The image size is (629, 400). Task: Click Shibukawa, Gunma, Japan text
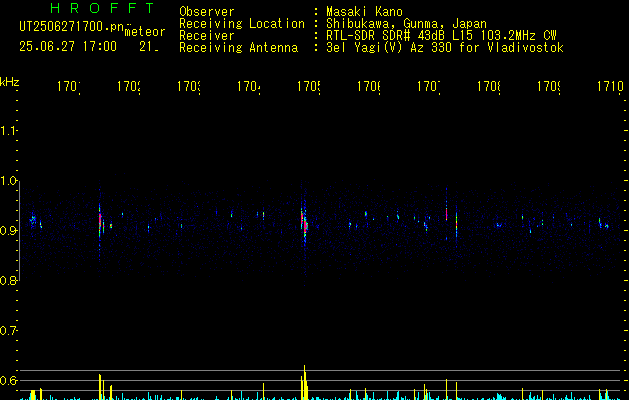[406, 24]
